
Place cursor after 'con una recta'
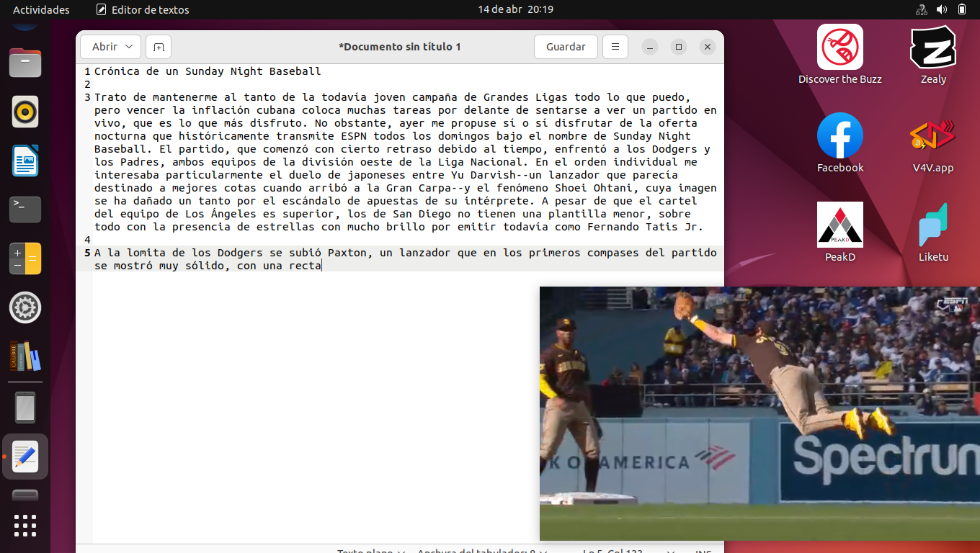pyautogui.click(x=322, y=266)
